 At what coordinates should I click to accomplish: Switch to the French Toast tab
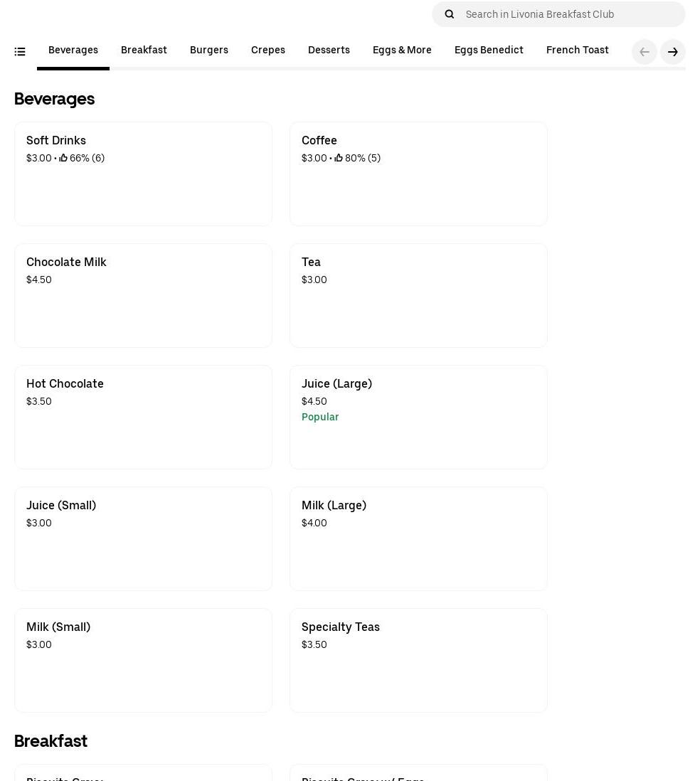point(578,51)
